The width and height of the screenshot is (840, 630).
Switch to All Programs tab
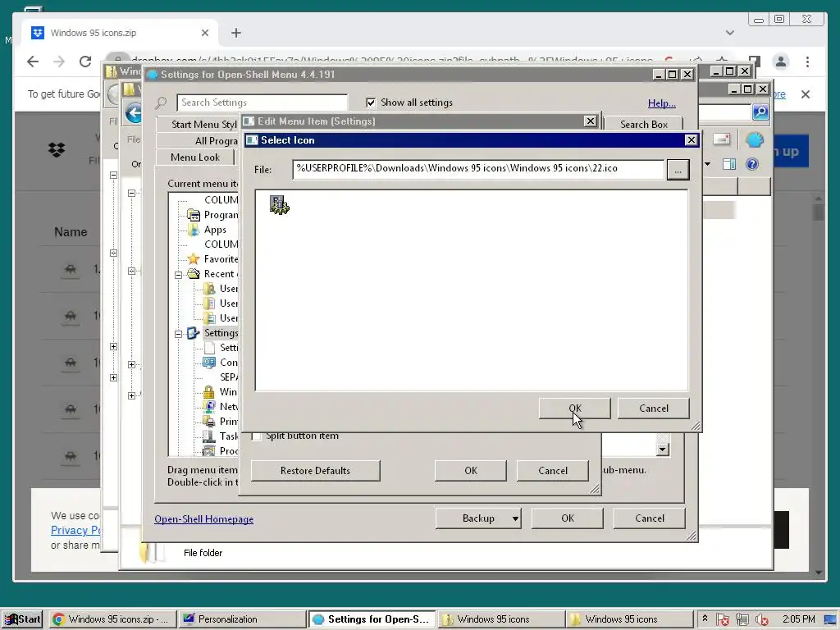pyautogui.click(x=197, y=141)
